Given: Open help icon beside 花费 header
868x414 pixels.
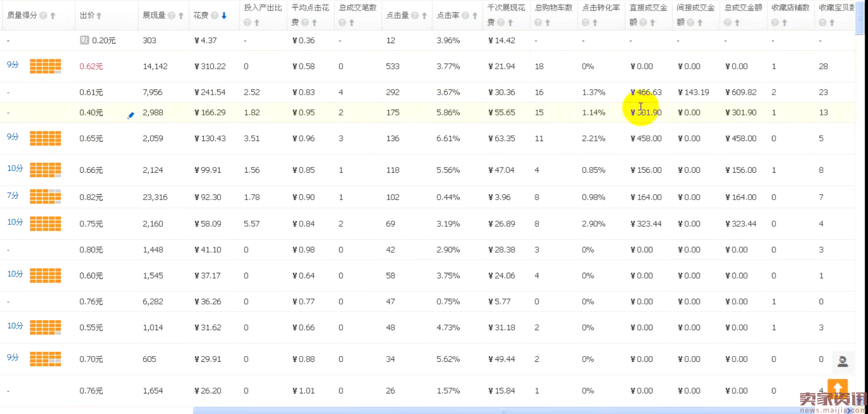Looking at the screenshot, I should (x=215, y=16).
